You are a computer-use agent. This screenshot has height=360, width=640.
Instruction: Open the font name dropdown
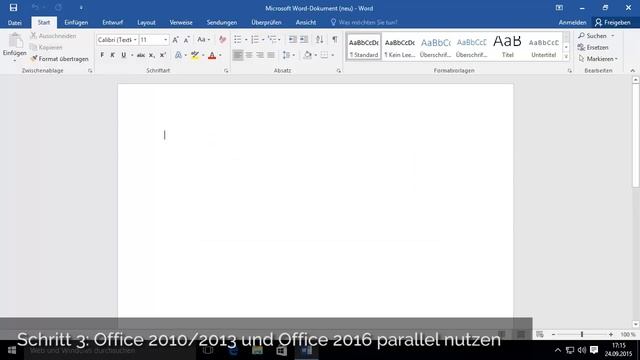135,40
